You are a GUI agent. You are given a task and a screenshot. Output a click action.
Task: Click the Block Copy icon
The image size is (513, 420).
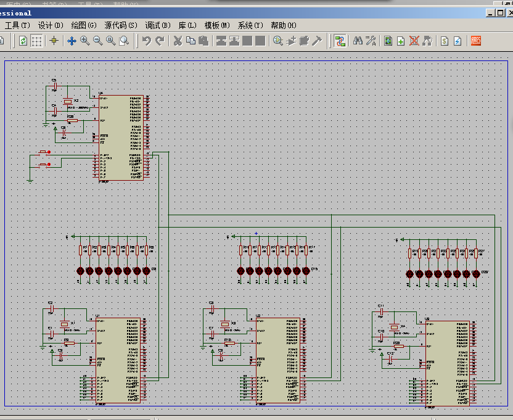coord(221,41)
